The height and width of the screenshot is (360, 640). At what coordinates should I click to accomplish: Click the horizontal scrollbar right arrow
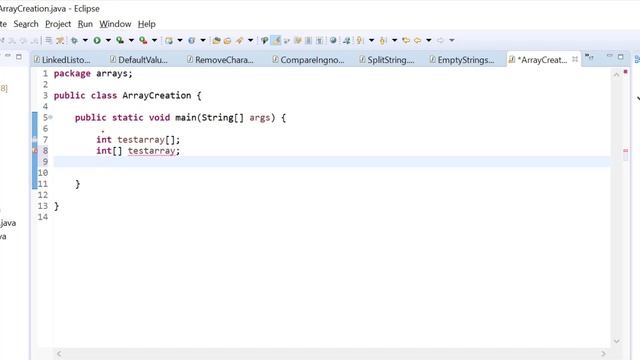click(x=603, y=353)
